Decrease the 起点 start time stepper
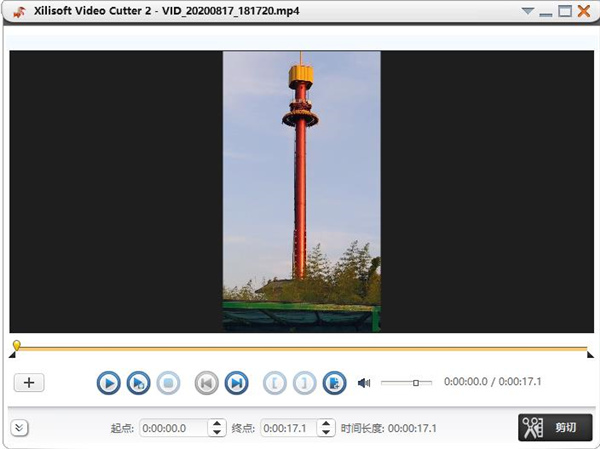 tap(217, 433)
